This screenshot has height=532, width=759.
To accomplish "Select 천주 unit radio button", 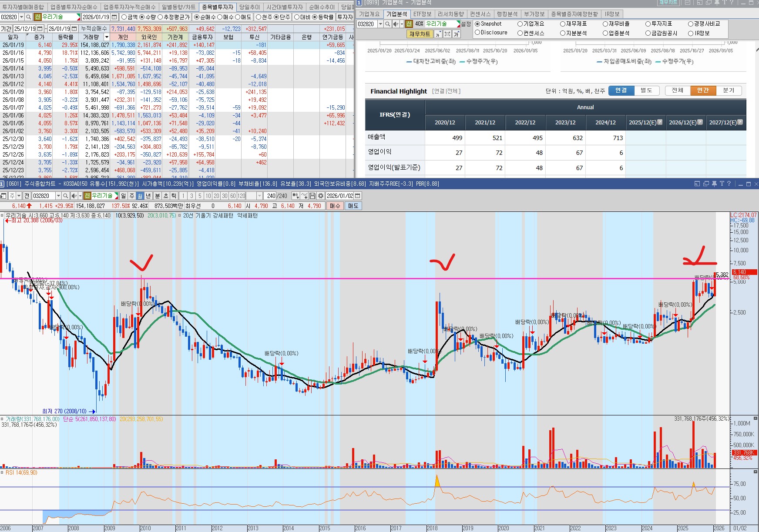I will [259, 17].
